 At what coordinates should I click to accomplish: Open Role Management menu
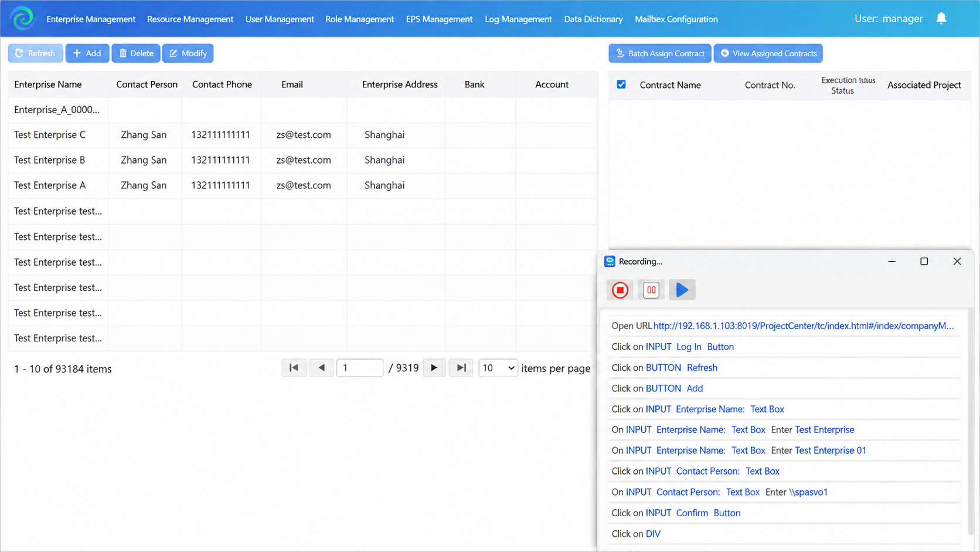point(360,19)
